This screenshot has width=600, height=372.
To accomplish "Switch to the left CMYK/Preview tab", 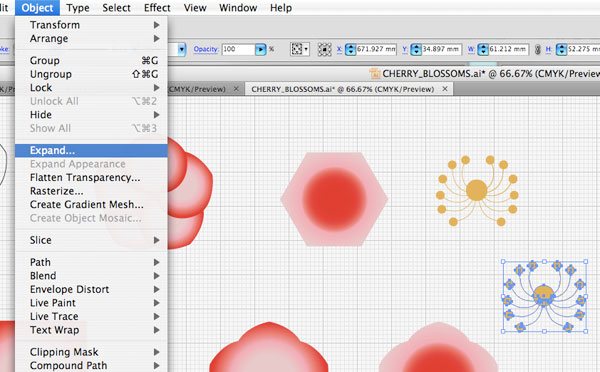I will tap(197, 89).
